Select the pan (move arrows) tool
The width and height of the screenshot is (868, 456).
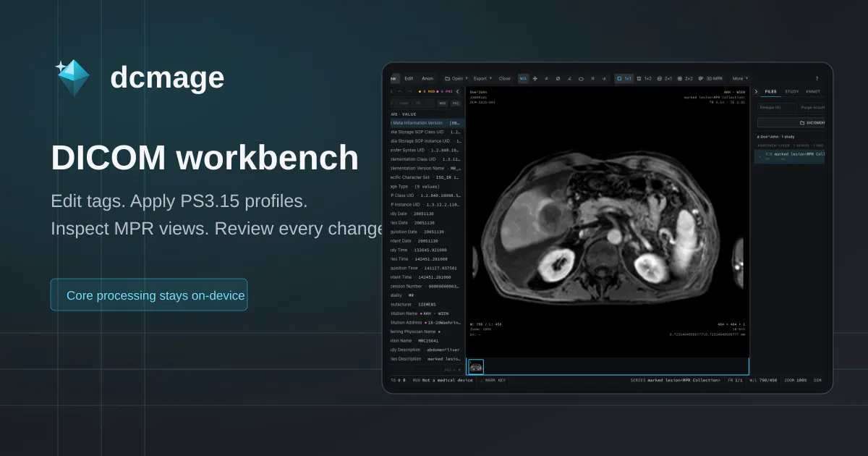(x=535, y=78)
